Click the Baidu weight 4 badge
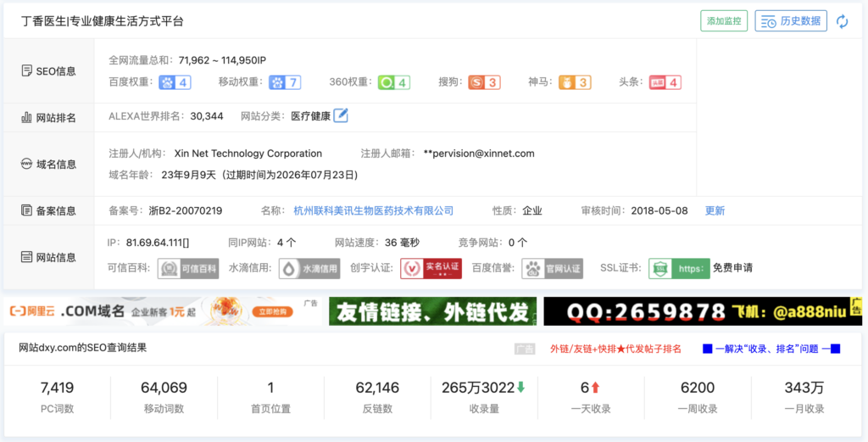The image size is (868, 442). (x=175, y=82)
